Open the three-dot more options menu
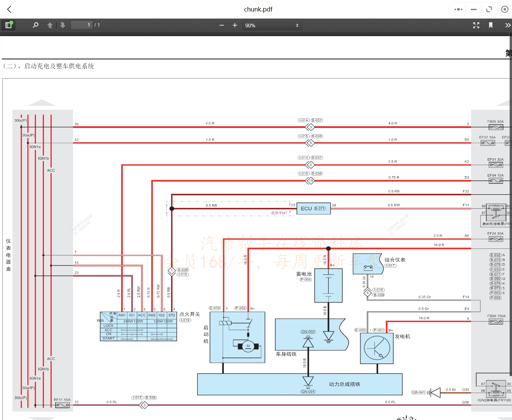The image size is (512, 420). coord(458,9)
